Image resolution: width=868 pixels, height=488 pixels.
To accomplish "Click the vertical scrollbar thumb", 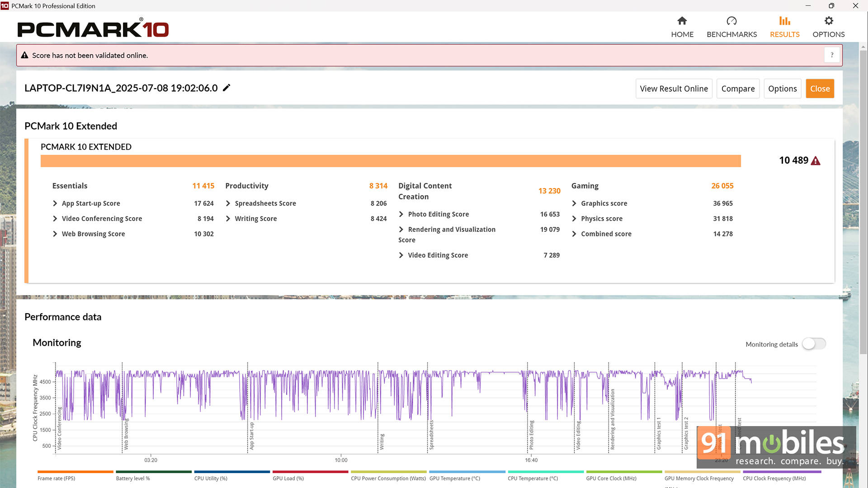I will coord(863,202).
